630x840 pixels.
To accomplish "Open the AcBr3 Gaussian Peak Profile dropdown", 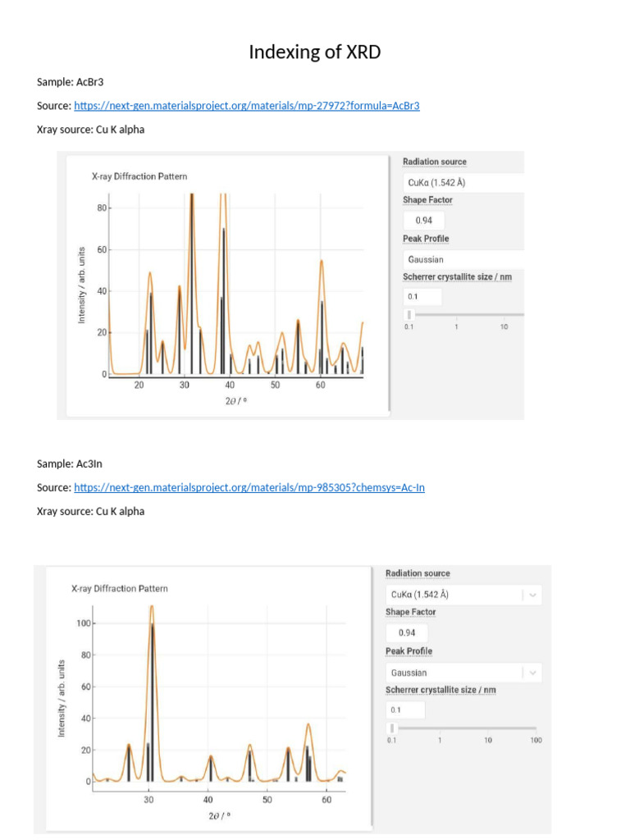I will 462,259.
